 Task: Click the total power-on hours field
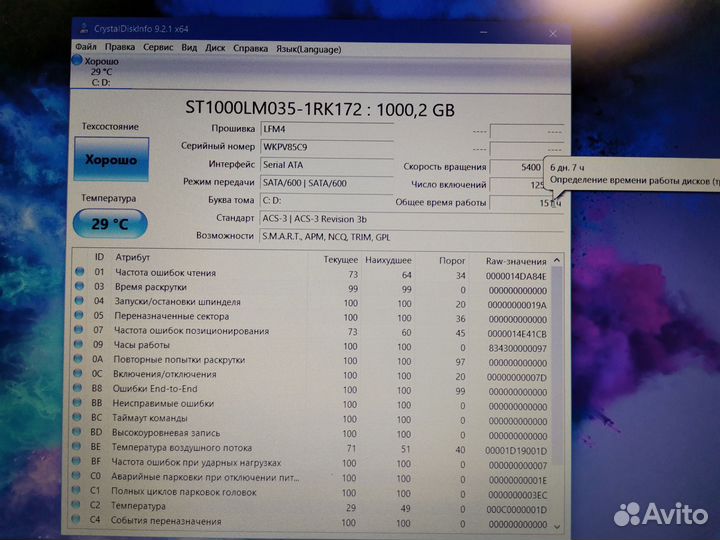click(x=527, y=202)
